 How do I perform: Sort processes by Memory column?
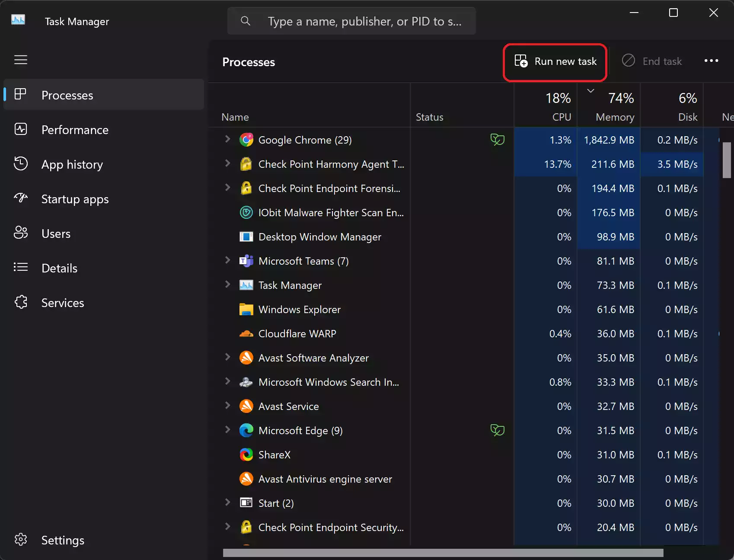[609, 105]
